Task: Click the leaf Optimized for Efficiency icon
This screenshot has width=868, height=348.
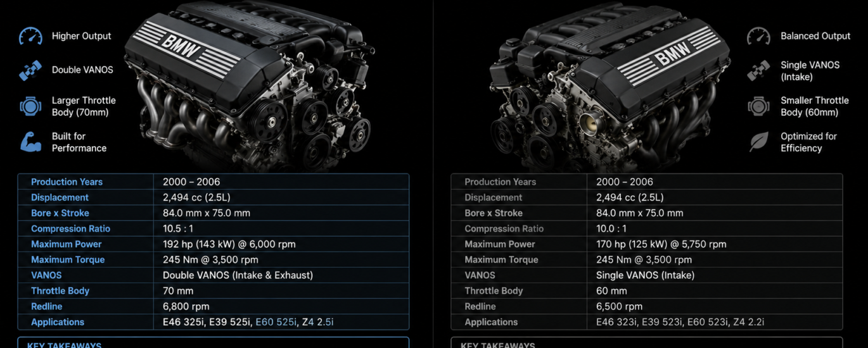Action: [x=758, y=142]
